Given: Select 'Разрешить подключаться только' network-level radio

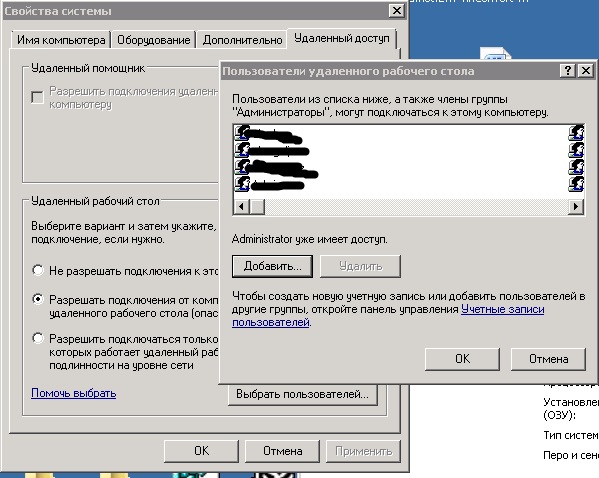Looking at the screenshot, I should (x=38, y=338).
